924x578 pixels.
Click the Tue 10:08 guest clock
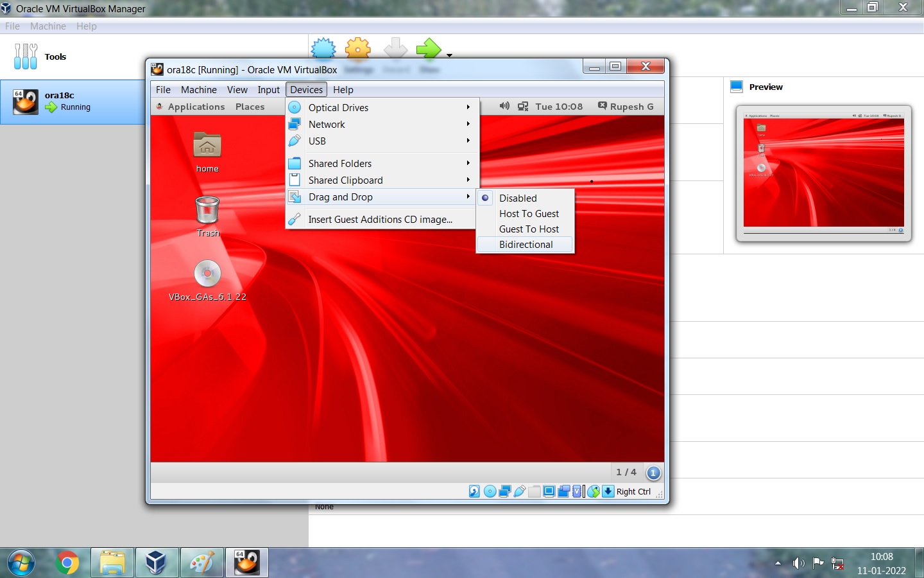point(559,107)
